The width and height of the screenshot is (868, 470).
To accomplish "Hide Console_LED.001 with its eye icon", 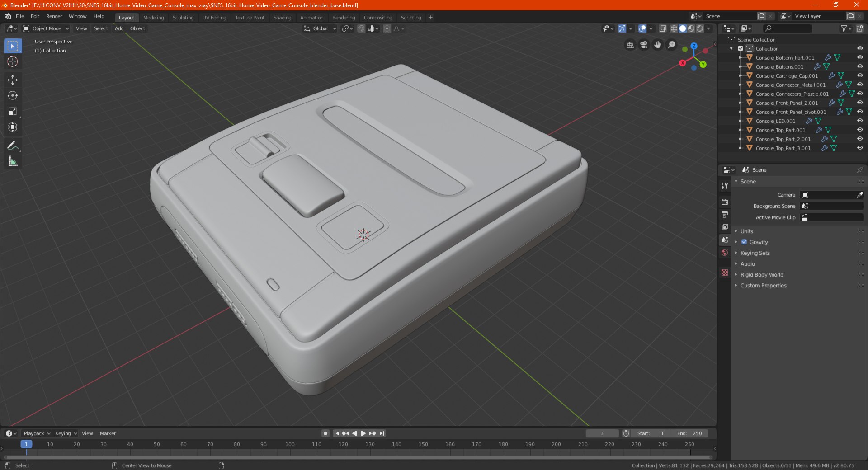I will pyautogui.click(x=860, y=121).
